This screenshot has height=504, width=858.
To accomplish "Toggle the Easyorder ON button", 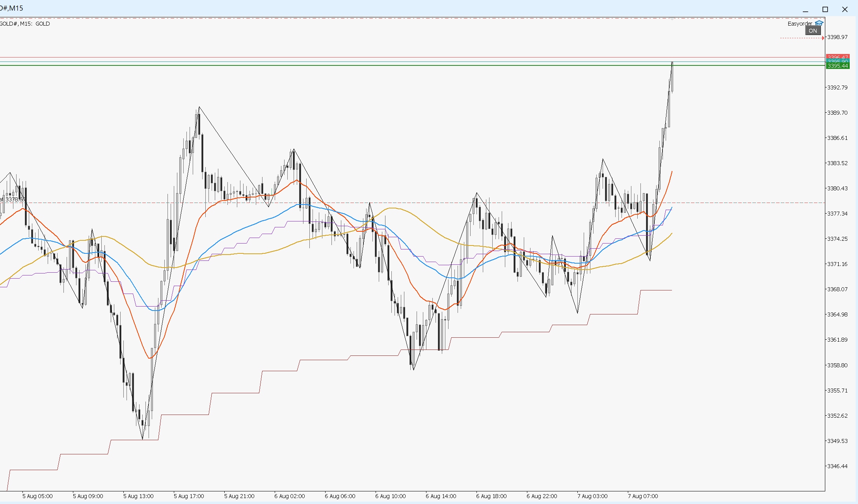I will [x=813, y=31].
